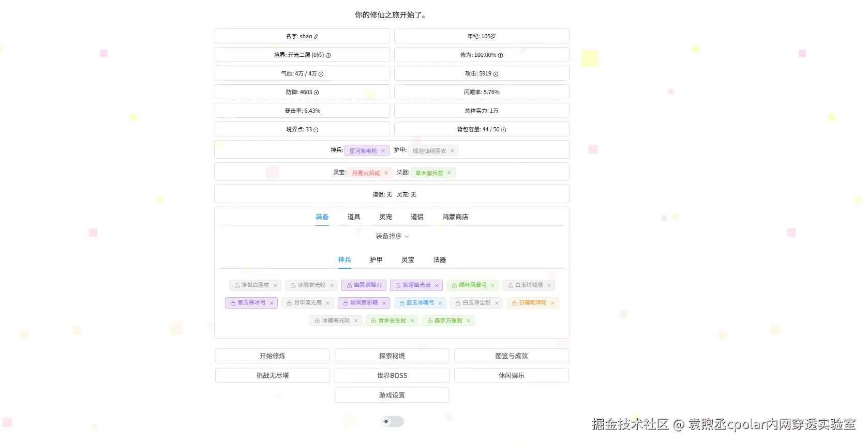Open 图鉴与成就

(512, 356)
